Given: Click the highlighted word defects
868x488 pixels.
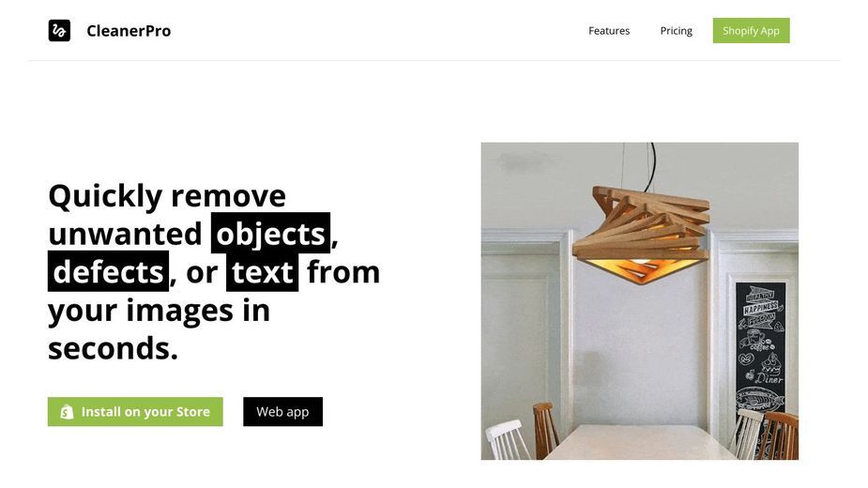Looking at the screenshot, I should (108, 271).
